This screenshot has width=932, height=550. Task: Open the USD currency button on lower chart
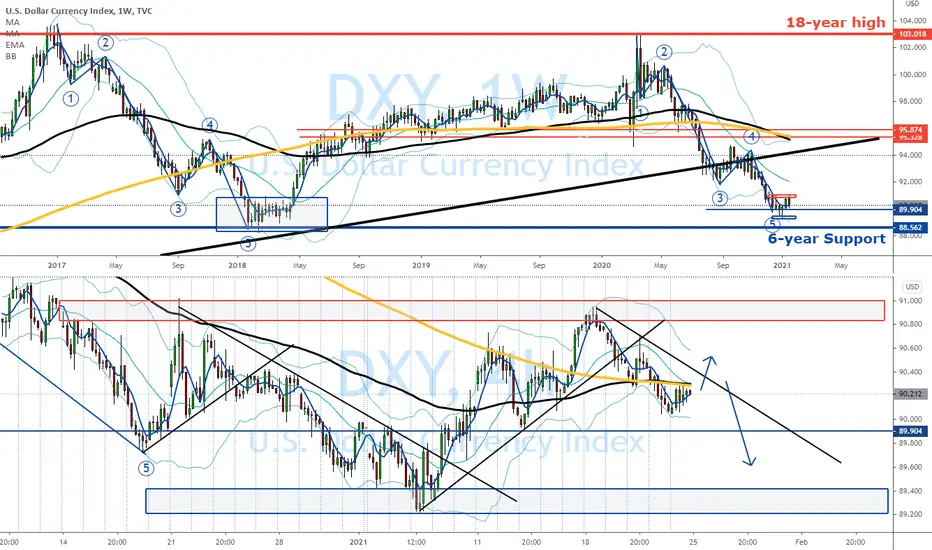tap(912, 287)
